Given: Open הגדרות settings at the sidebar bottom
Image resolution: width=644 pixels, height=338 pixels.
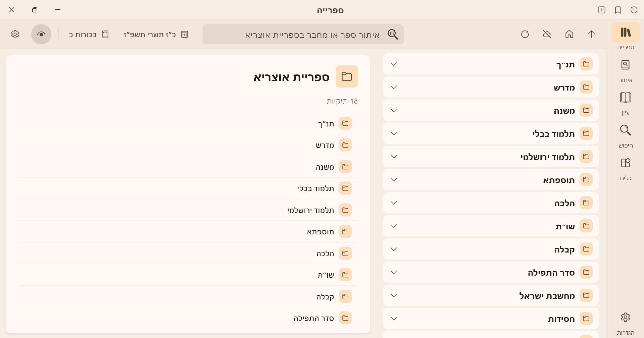Looking at the screenshot, I should coord(625,323).
